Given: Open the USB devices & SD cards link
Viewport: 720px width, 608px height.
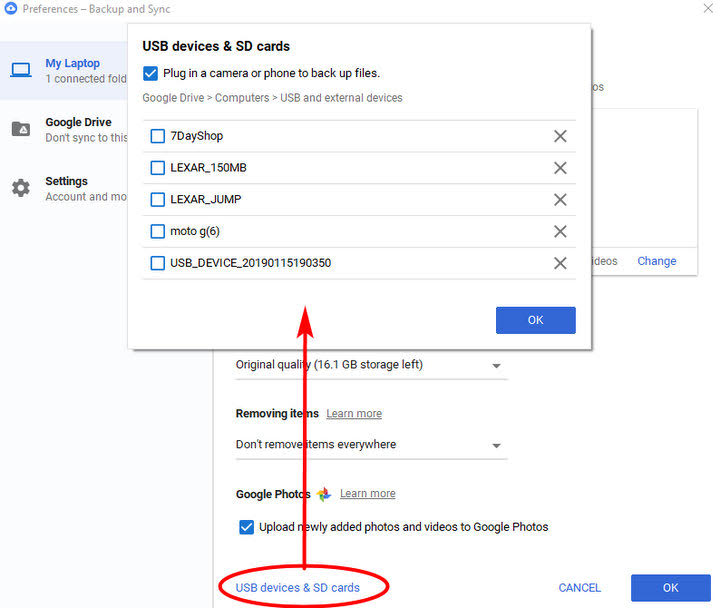Looking at the screenshot, I should click(x=298, y=588).
